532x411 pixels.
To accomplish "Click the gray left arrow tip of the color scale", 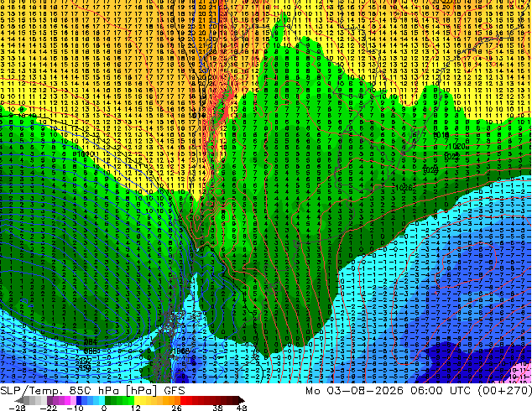I will (x=18, y=401).
